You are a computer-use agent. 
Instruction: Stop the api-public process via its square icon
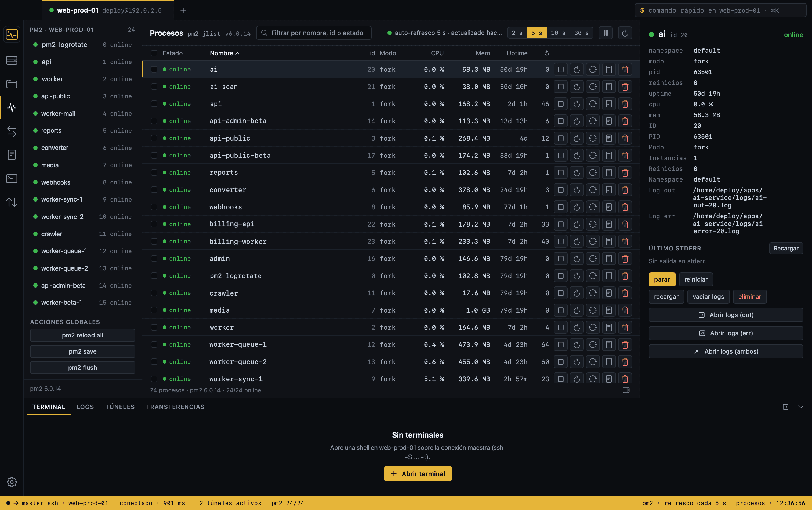click(561, 138)
